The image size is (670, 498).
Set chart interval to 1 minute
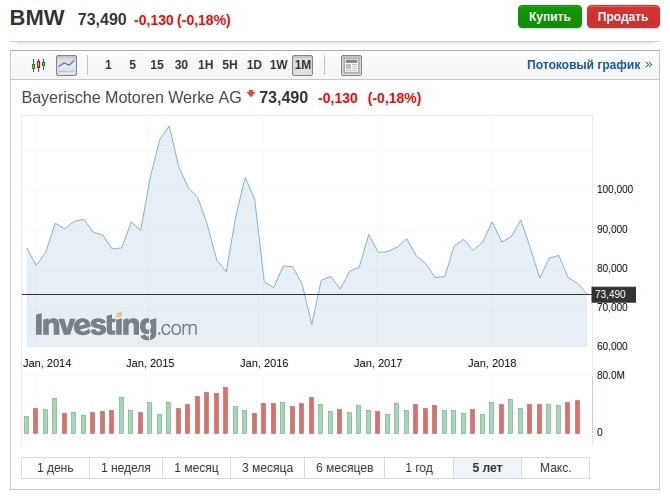tap(108, 65)
